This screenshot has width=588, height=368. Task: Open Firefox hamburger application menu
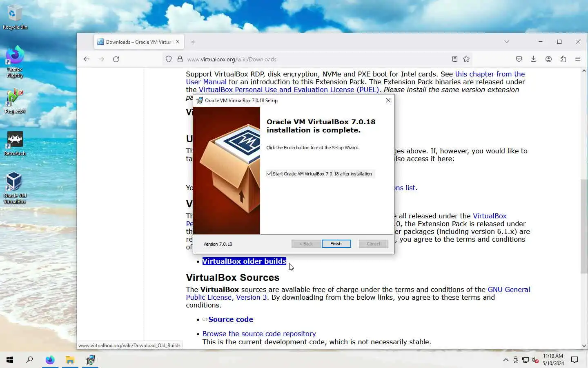coord(578,59)
